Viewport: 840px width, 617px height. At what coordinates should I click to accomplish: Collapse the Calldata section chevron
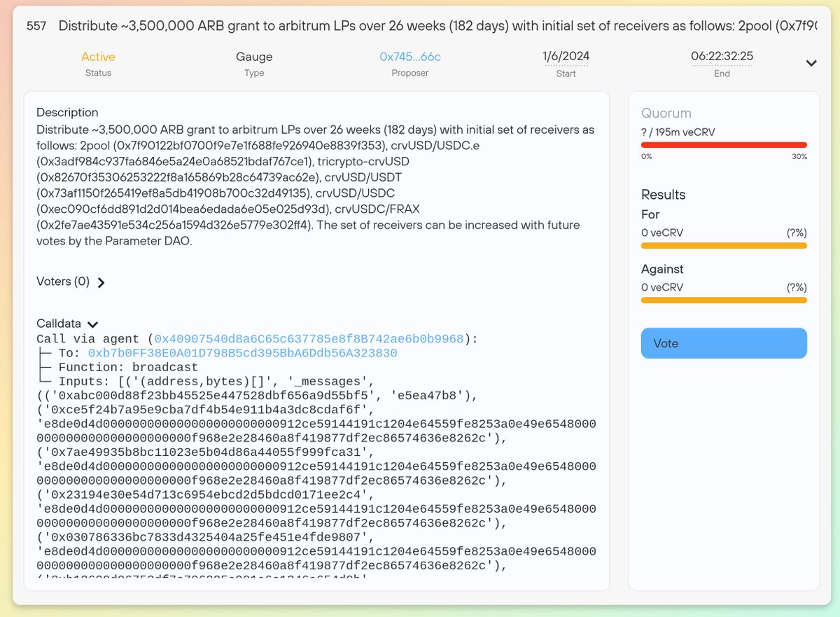tap(93, 324)
